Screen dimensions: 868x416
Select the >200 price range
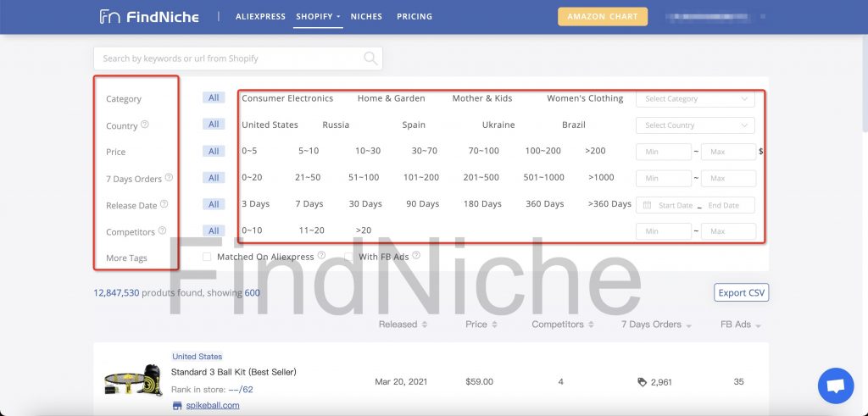coord(596,151)
